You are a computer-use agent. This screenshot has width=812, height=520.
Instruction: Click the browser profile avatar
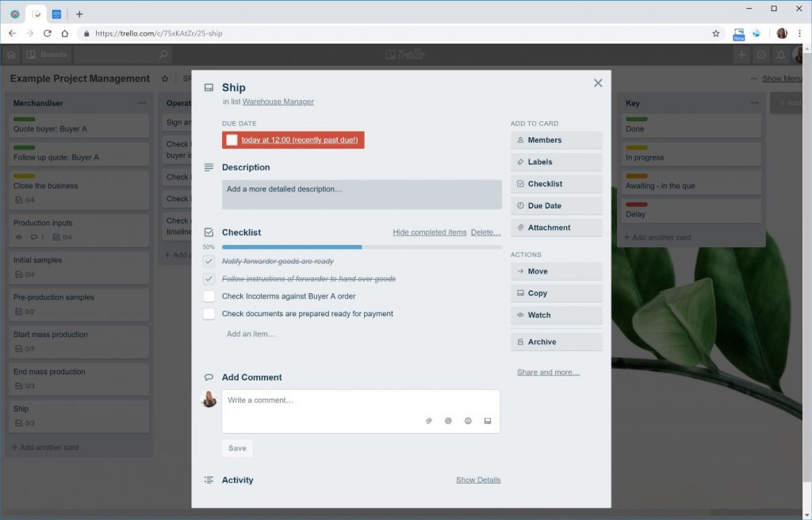[782, 33]
